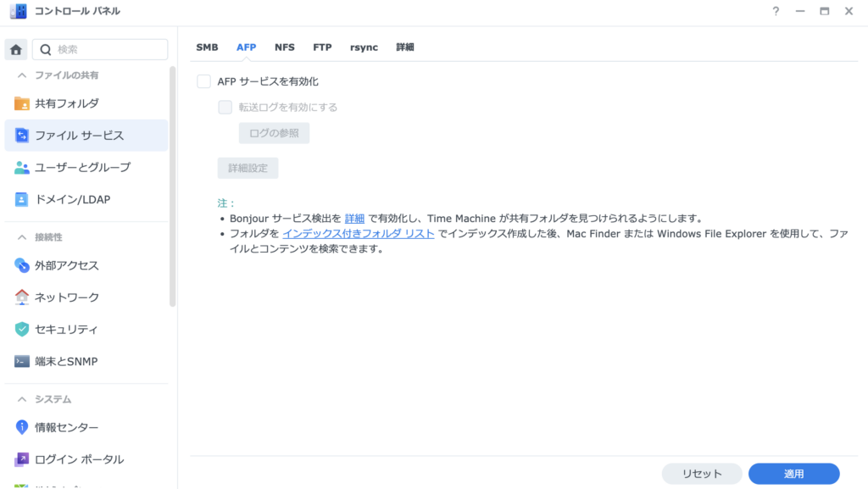Image resolution: width=868 pixels, height=489 pixels.
Task: Minimize the Control Panel window
Action: click(x=800, y=11)
